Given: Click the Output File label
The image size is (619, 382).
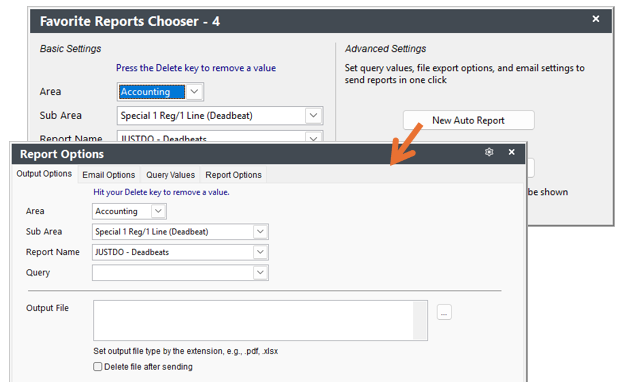Looking at the screenshot, I should coord(47,308).
